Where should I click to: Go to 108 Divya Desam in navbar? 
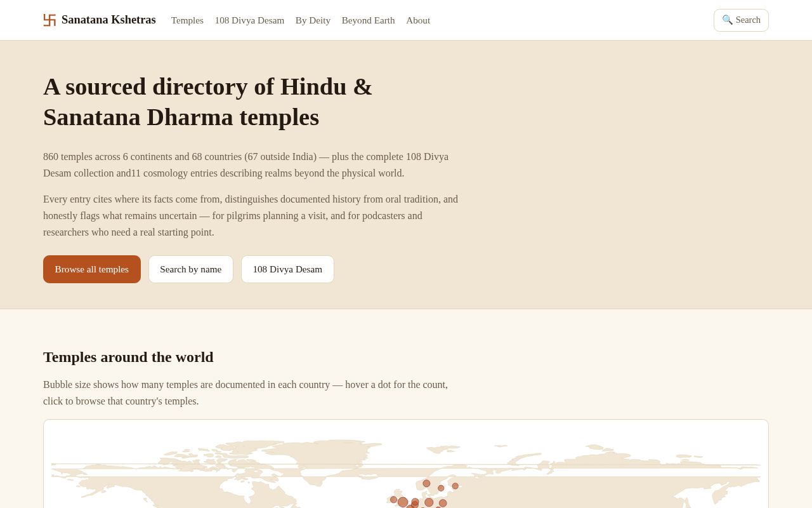(x=249, y=20)
